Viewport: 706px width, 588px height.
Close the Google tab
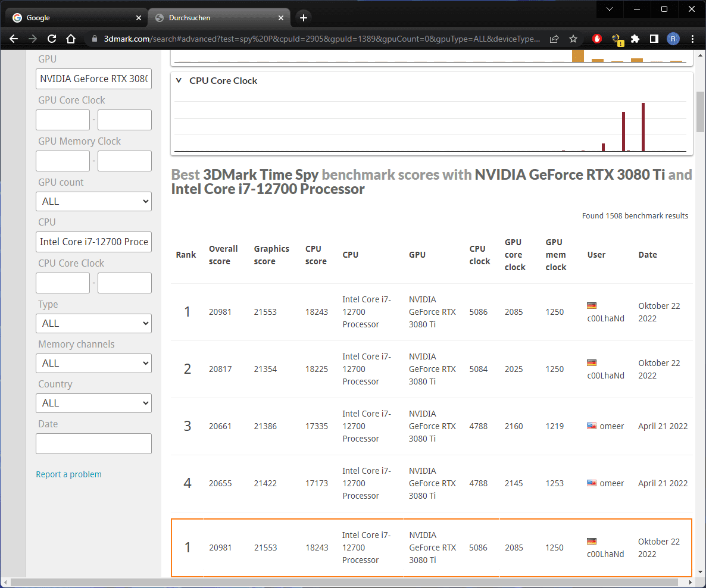click(138, 18)
